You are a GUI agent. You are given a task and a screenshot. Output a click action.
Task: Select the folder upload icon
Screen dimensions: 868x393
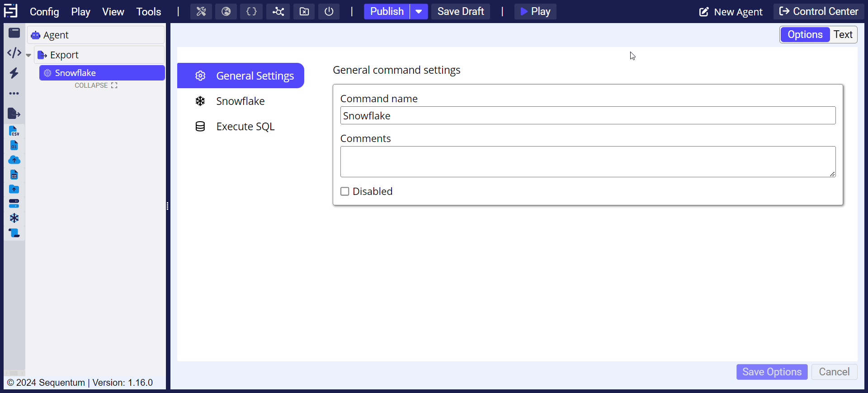click(x=14, y=189)
